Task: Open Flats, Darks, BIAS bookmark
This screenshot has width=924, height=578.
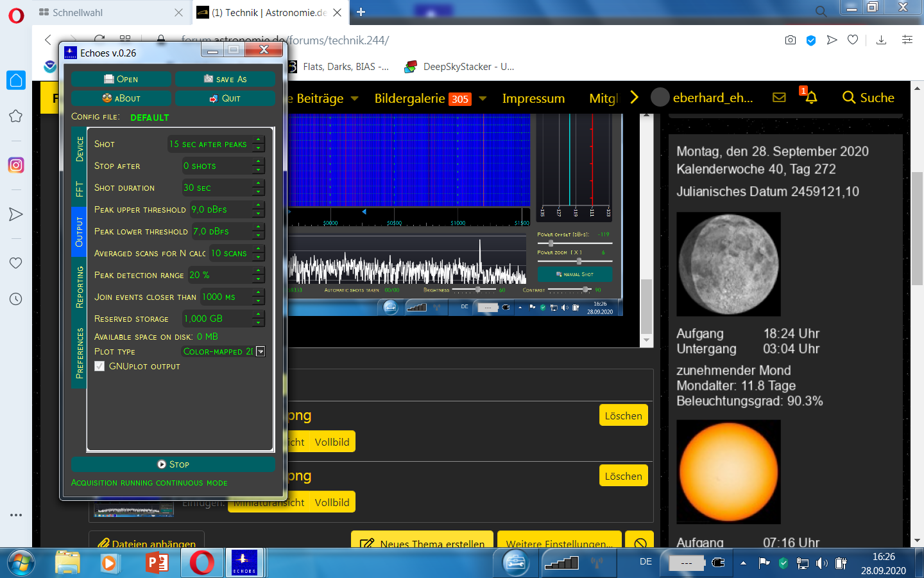Action: pyautogui.click(x=339, y=67)
